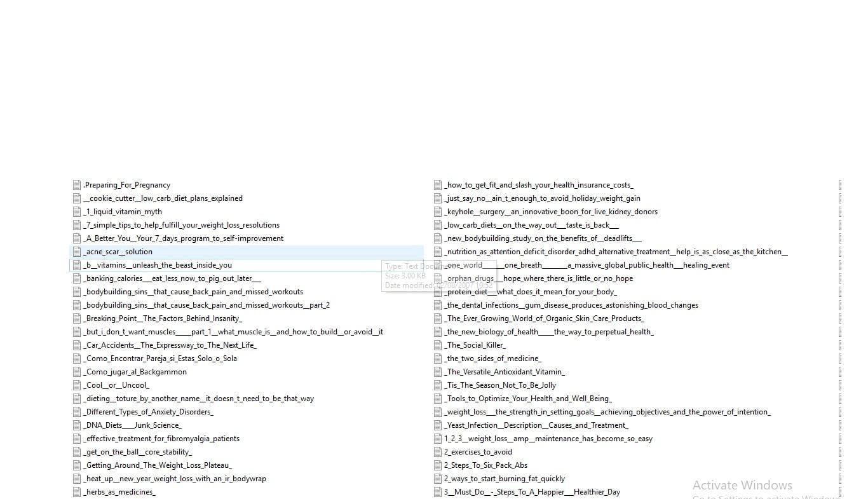868x499 pixels.
Task: Select icon of _Como_jugar_al_Backgammon file
Action: pos(77,372)
